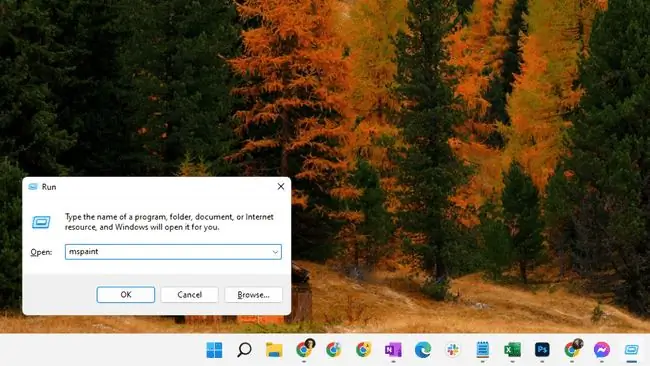Open the Windows Start menu

click(214, 350)
